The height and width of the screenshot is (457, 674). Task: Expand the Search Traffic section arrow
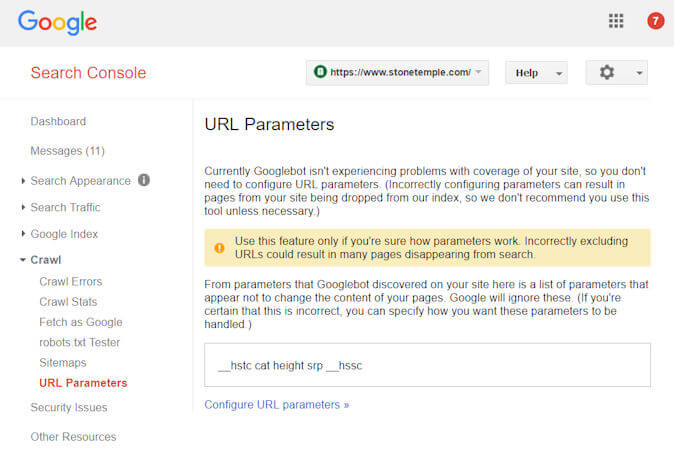[23, 207]
